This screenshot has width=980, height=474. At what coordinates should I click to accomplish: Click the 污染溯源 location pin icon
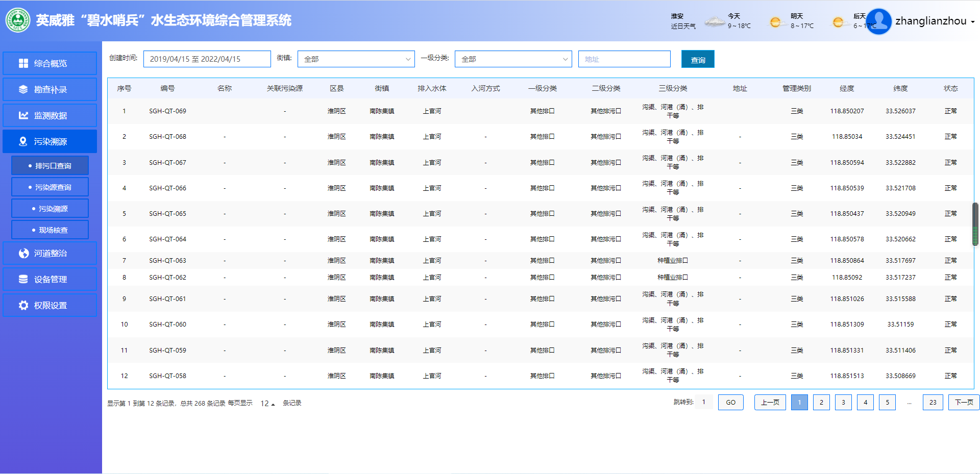click(x=23, y=141)
